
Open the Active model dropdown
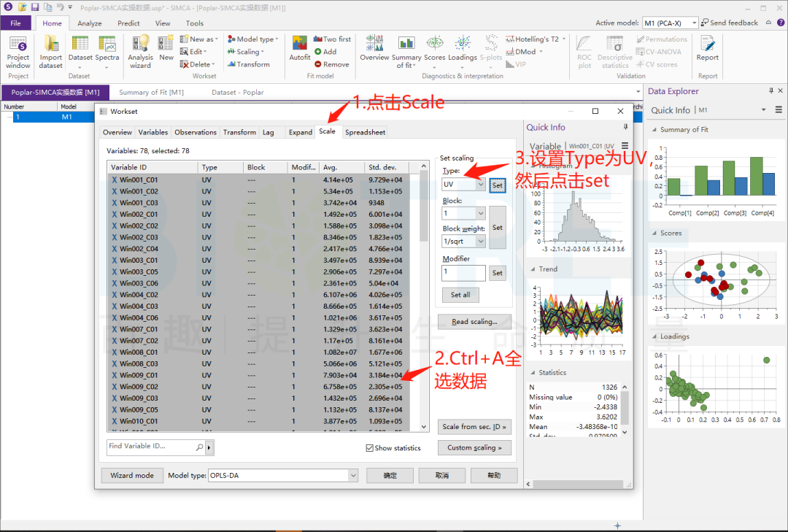(693, 23)
